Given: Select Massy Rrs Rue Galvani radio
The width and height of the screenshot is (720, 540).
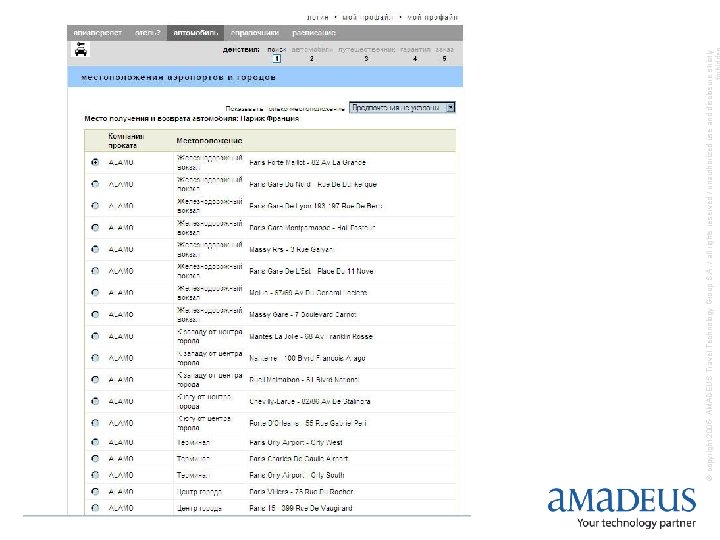Looking at the screenshot, I should (x=95, y=249).
